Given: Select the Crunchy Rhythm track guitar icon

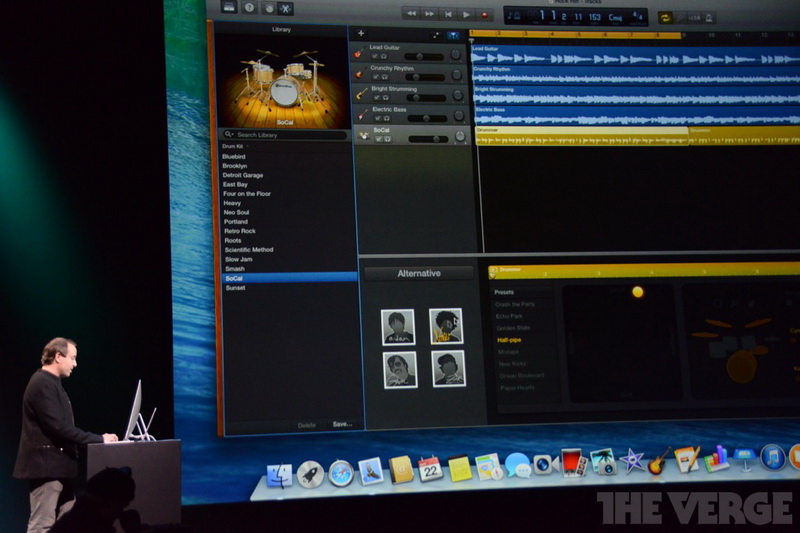Looking at the screenshot, I should click(x=360, y=73).
